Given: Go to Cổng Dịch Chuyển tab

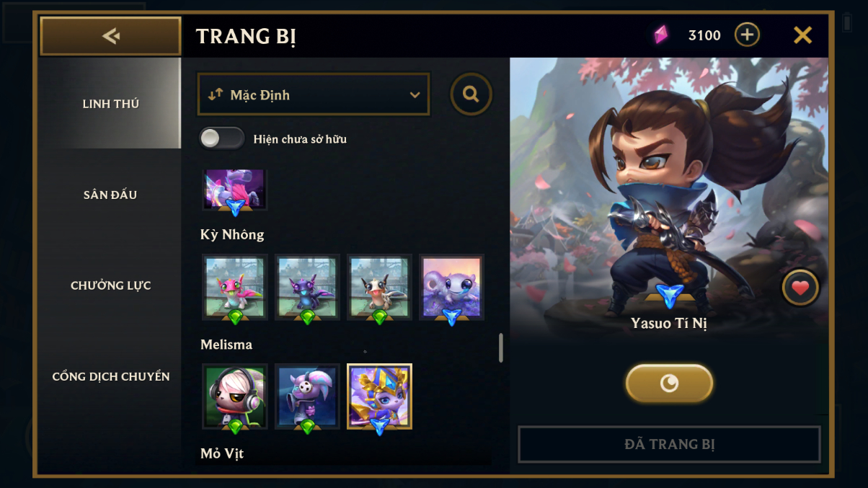Looking at the screenshot, I should pyautogui.click(x=110, y=376).
